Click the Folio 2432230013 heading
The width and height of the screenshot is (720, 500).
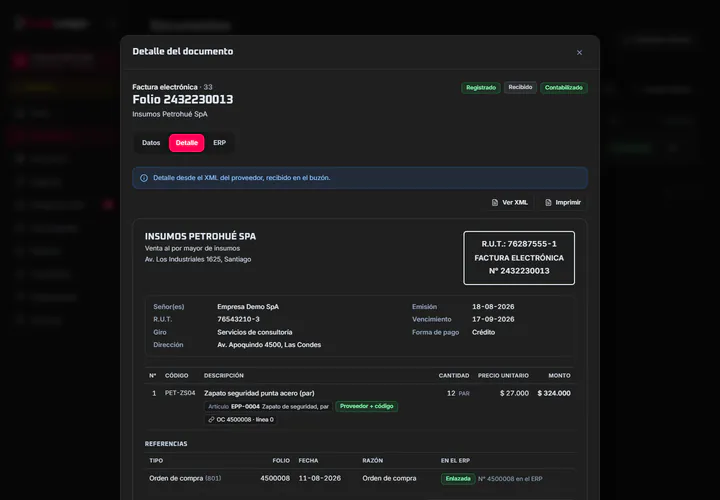183,100
